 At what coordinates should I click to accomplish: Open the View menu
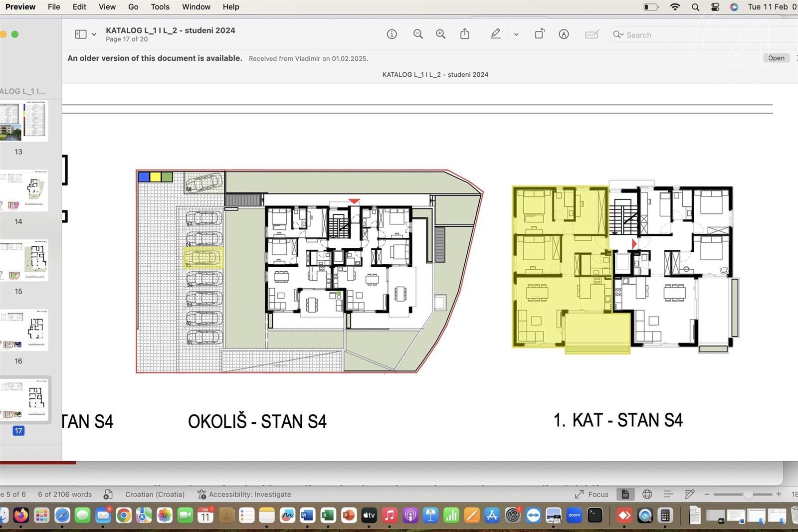[x=107, y=7]
